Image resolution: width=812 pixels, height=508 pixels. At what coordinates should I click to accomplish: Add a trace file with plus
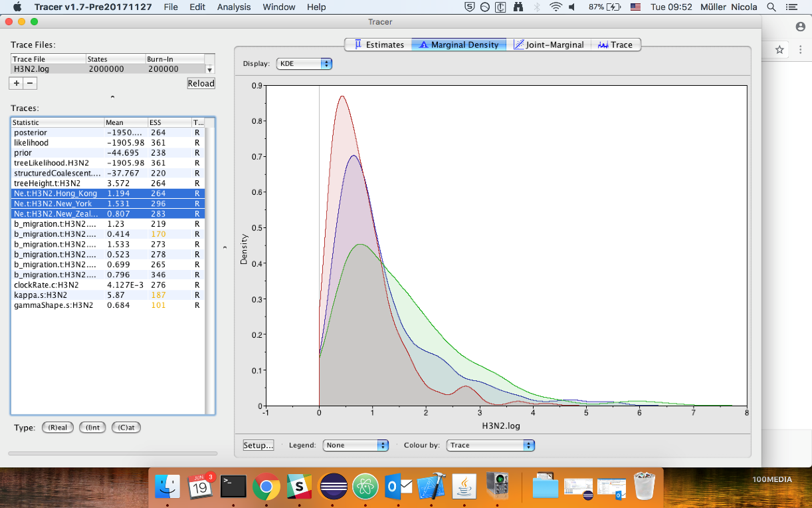[16, 83]
